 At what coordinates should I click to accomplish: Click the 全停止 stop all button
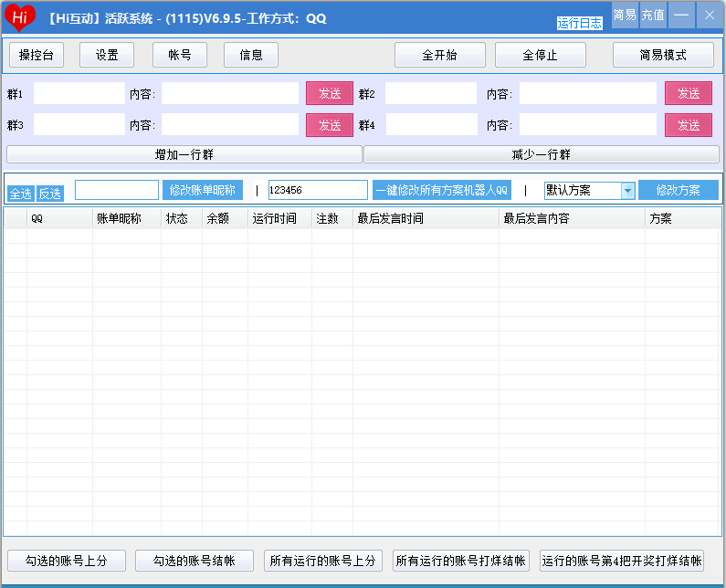(x=541, y=55)
